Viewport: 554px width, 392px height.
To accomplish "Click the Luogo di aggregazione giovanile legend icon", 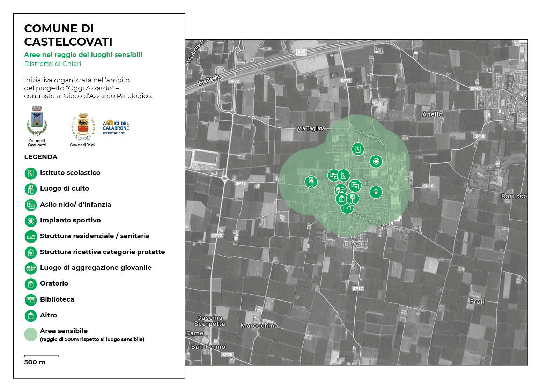I will [x=31, y=268].
